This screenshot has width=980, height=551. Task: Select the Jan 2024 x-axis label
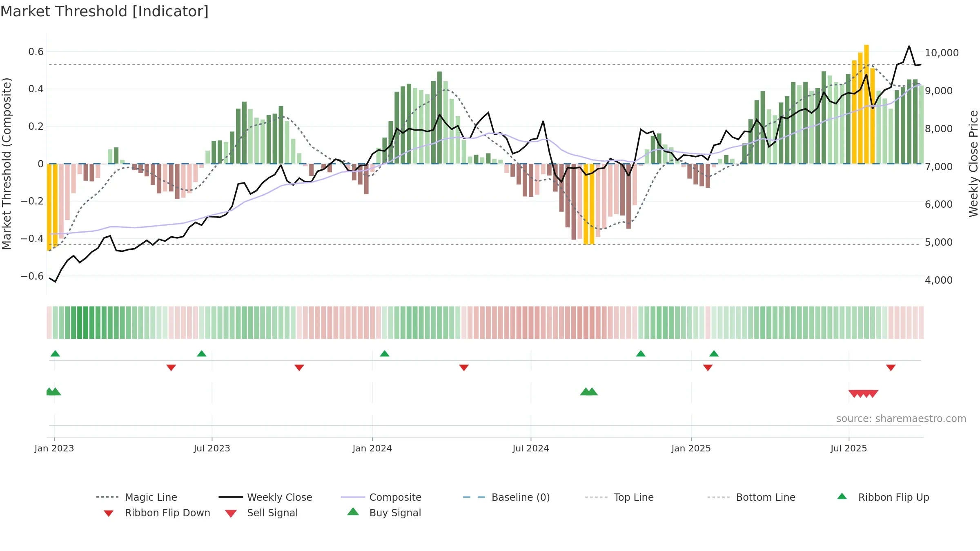(x=372, y=448)
